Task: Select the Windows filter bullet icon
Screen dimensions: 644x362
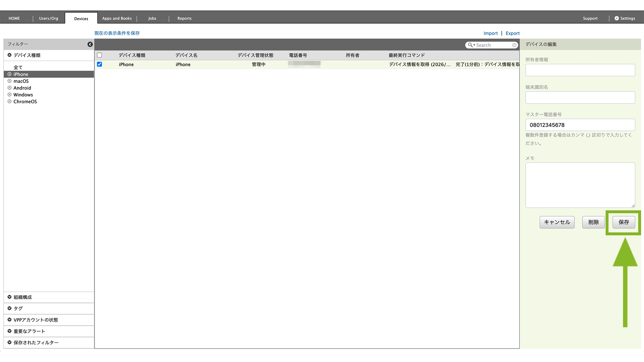Action: (10, 95)
